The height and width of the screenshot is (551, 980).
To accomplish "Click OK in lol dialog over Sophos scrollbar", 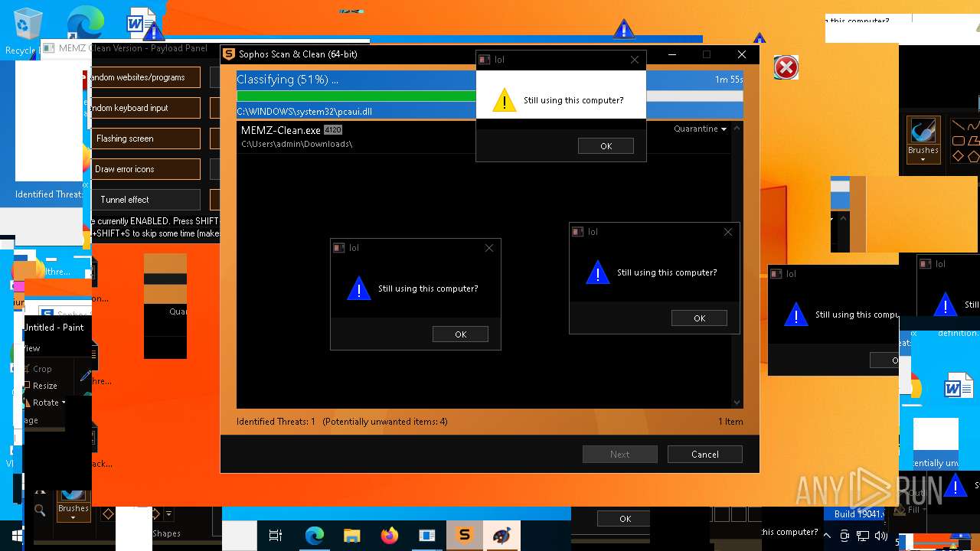I will [x=699, y=318].
